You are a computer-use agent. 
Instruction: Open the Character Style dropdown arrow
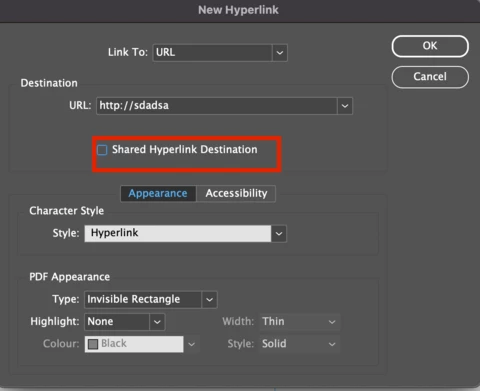coord(279,234)
